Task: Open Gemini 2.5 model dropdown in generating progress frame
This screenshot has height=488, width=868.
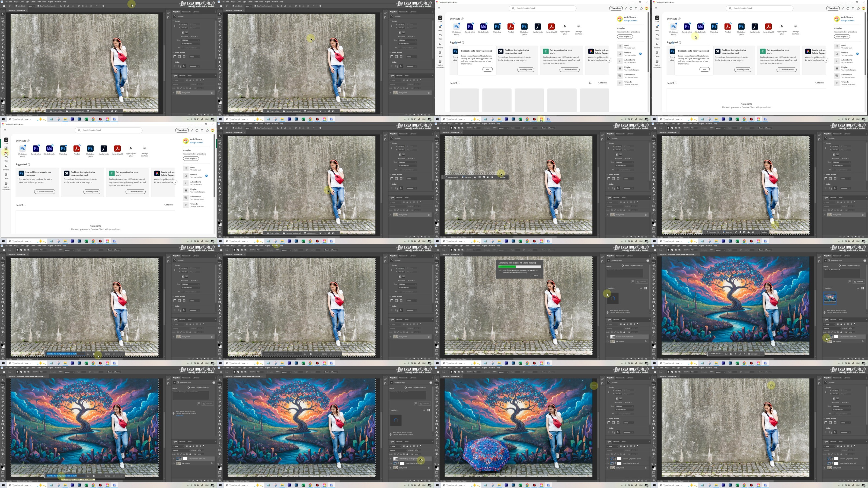Action: 633,265
